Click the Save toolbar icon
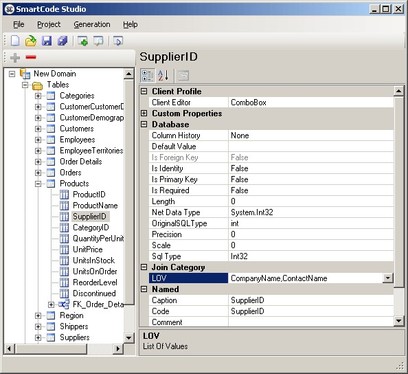Screen dimensions: 408x374 coord(47,41)
